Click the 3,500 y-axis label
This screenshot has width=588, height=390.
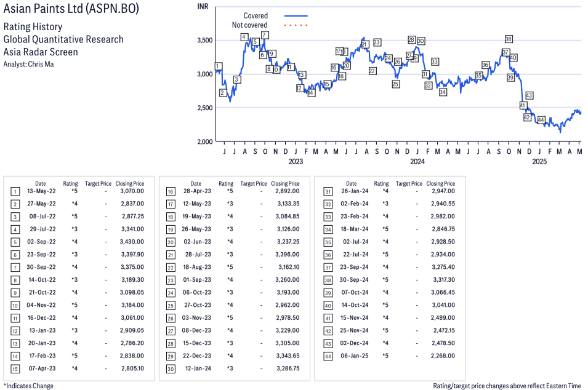coord(205,41)
